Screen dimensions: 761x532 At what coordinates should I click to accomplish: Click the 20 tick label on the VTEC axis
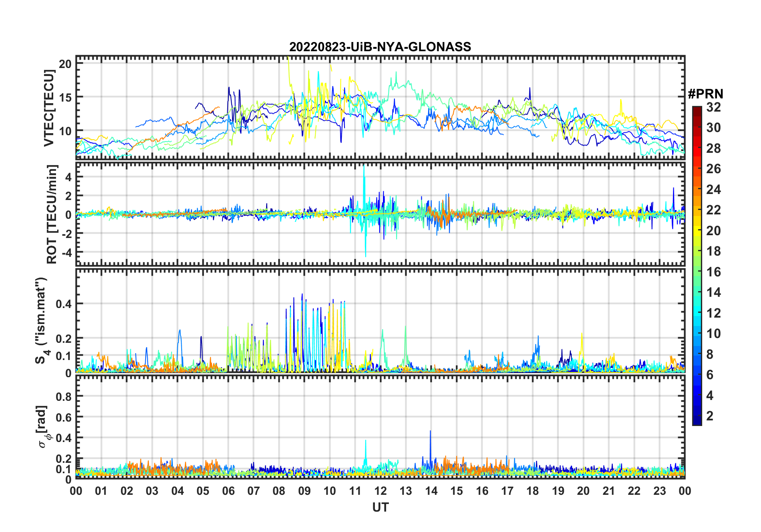click(66, 64)
